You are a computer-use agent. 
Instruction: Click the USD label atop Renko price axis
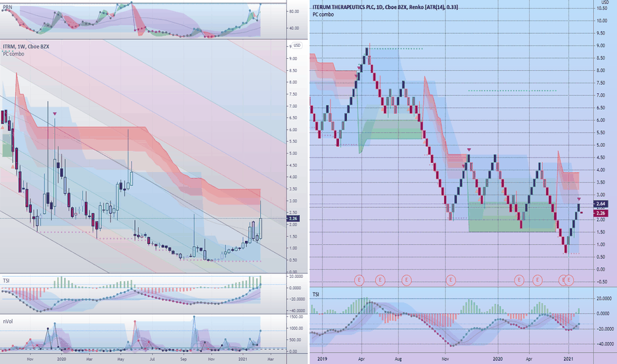(x=605, y=3)
